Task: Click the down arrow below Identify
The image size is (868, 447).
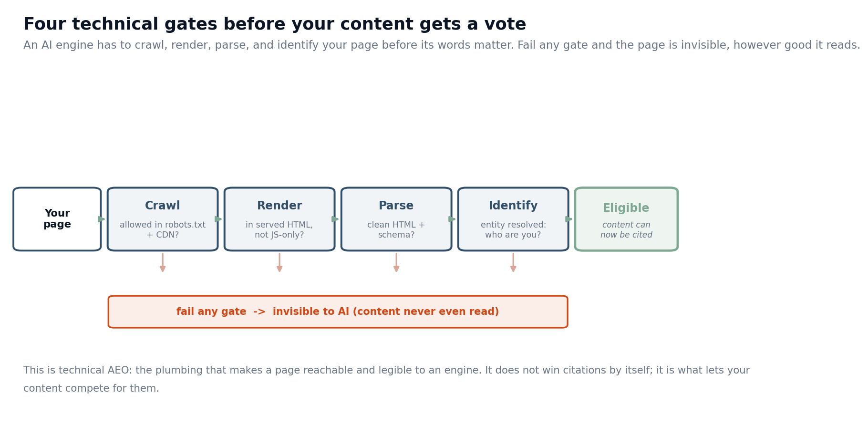Action: 513,262
